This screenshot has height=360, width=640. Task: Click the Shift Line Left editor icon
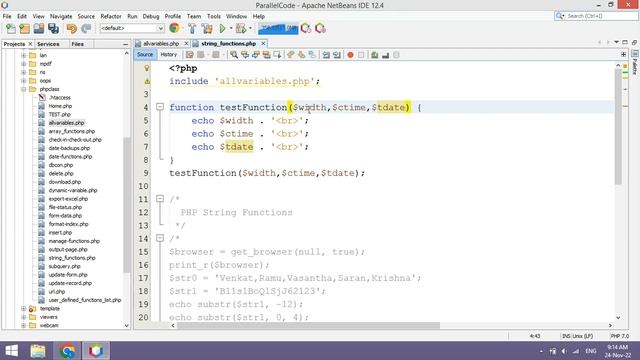click(326, 55)
